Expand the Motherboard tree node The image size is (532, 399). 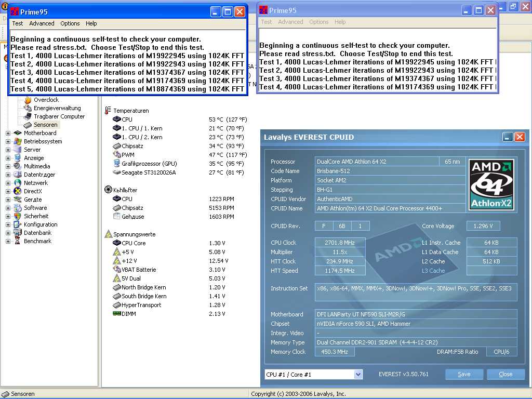tap(8, 133)
